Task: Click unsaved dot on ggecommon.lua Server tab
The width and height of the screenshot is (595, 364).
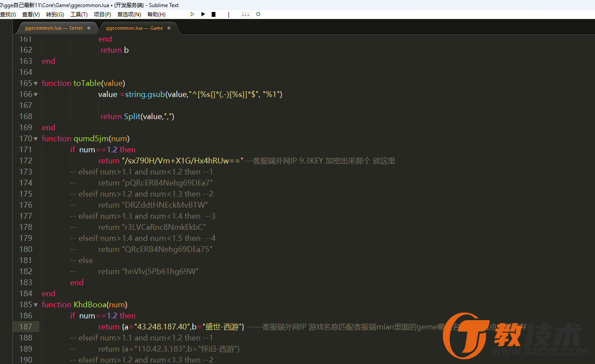Action: coord(89,28)
